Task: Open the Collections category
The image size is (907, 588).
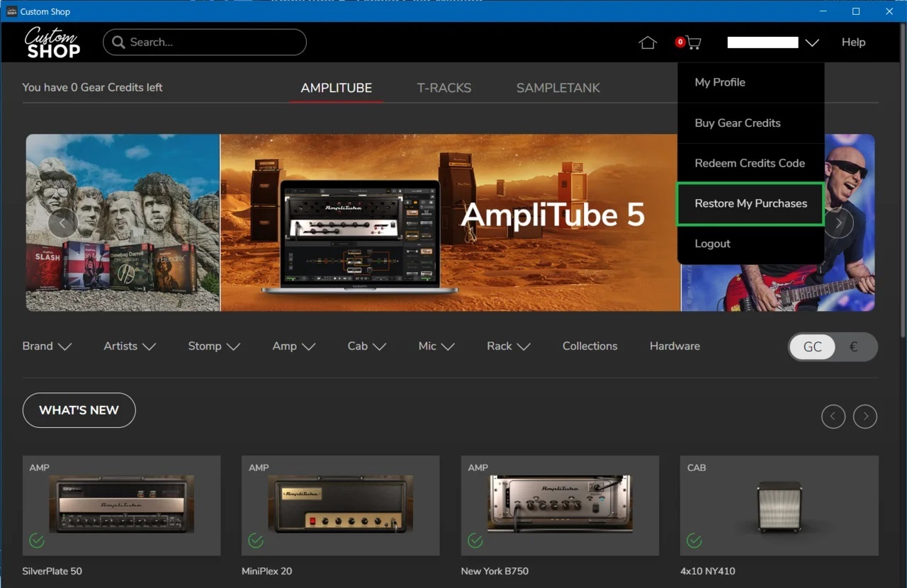Action: click(590, 346)
